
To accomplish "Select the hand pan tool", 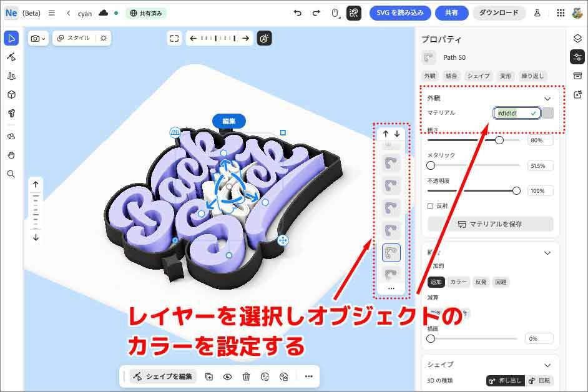I will point(11,155).
